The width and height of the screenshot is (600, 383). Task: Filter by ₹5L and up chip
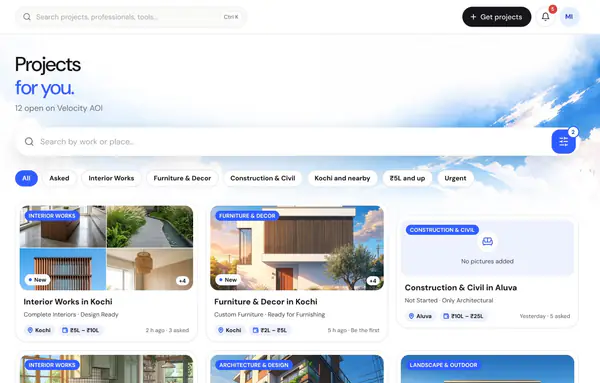(407, 178)
